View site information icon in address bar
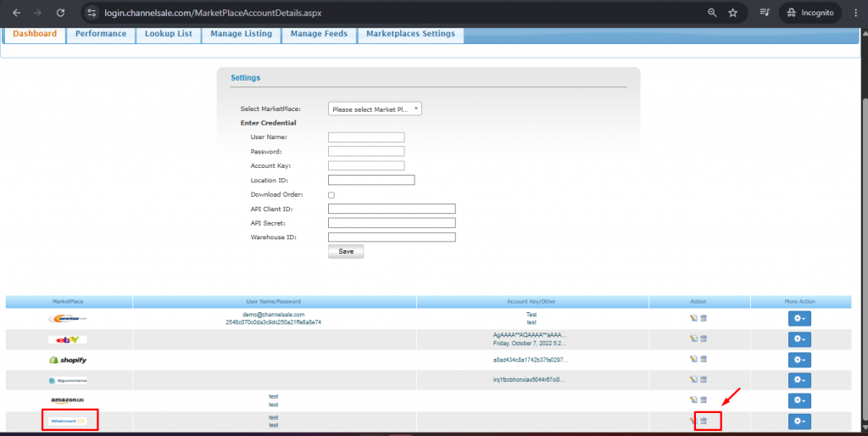 click(x=92, y=13)
